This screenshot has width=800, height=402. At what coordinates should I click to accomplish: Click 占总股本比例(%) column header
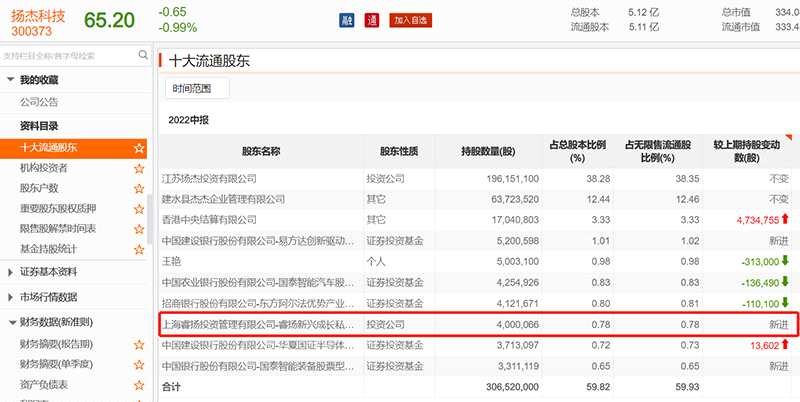tap(577, 151)
